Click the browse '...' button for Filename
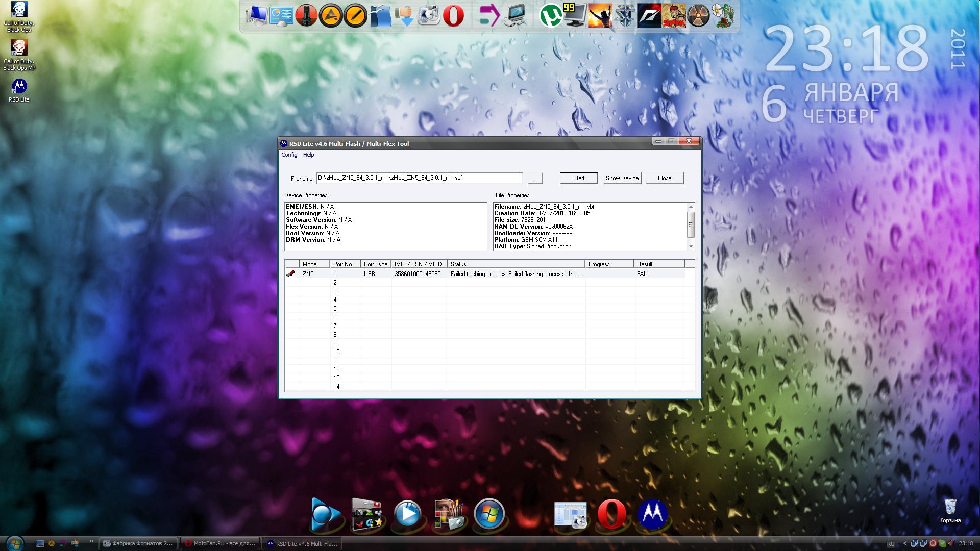 pyautogui.click(x=534, y=178)
